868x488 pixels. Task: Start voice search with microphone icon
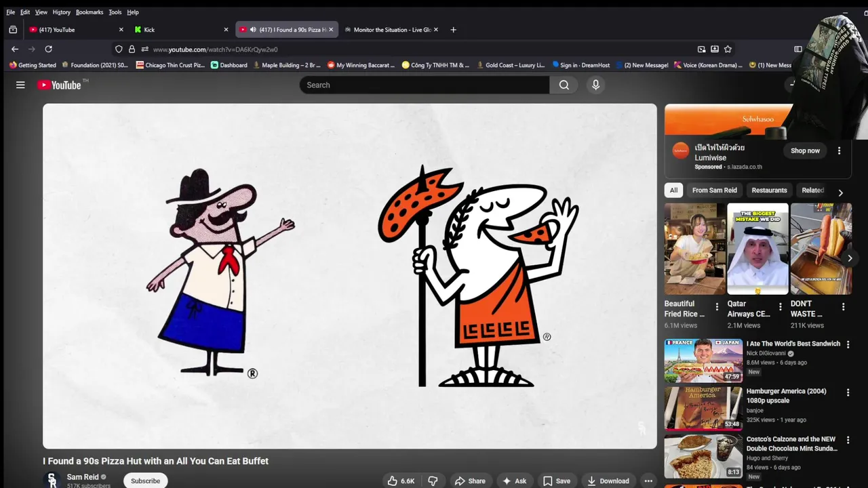coord(595,85)
